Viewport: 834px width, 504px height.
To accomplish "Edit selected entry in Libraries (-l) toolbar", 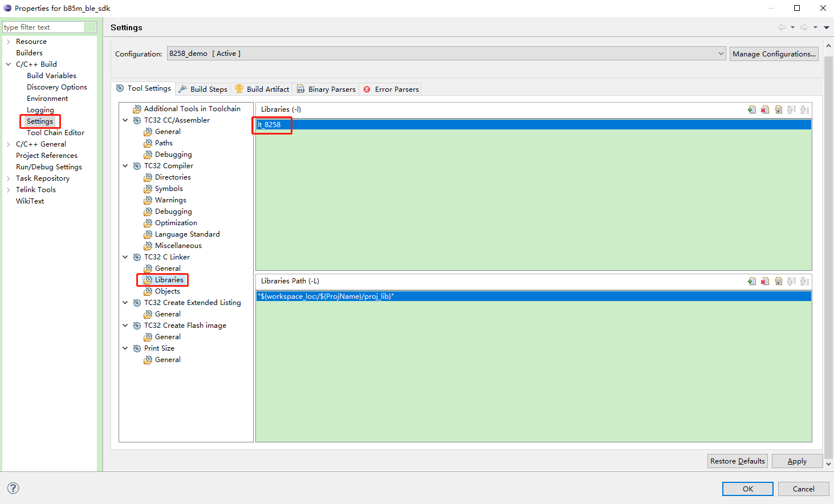I will pyautogui.click(x=778, y=109).
